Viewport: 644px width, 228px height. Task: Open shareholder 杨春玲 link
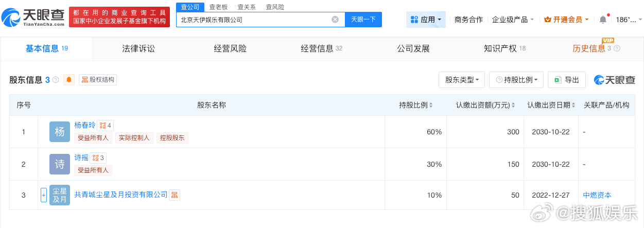[x=85, y=125]
